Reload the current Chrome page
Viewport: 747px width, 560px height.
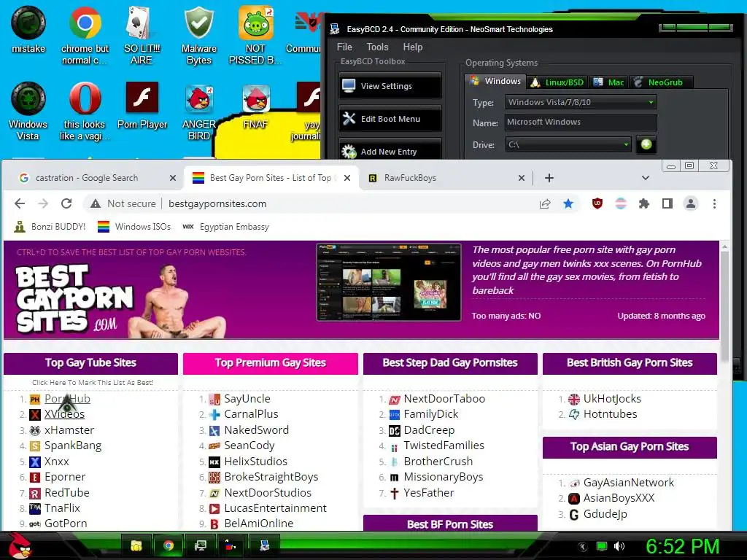(66, 204)
